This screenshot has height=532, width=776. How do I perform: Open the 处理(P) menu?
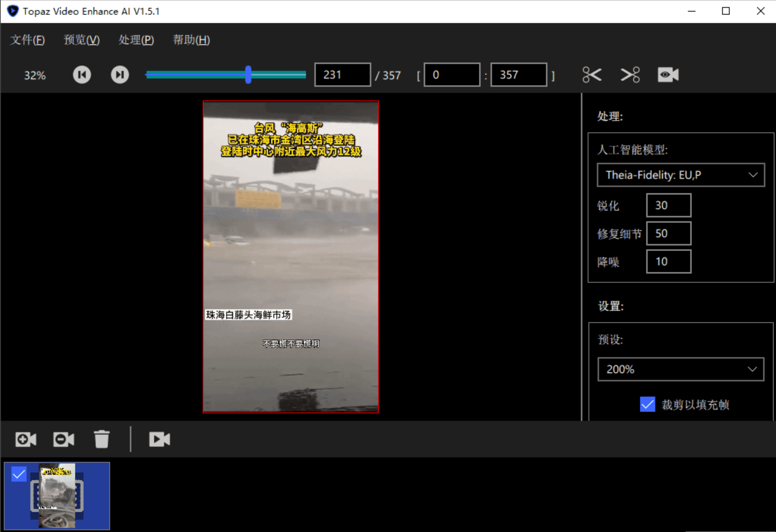136,40
